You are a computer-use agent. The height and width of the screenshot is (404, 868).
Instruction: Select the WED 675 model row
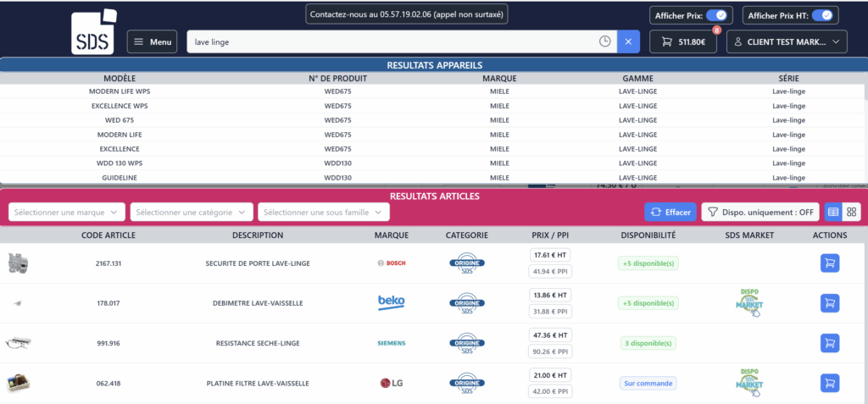point(431,120)
